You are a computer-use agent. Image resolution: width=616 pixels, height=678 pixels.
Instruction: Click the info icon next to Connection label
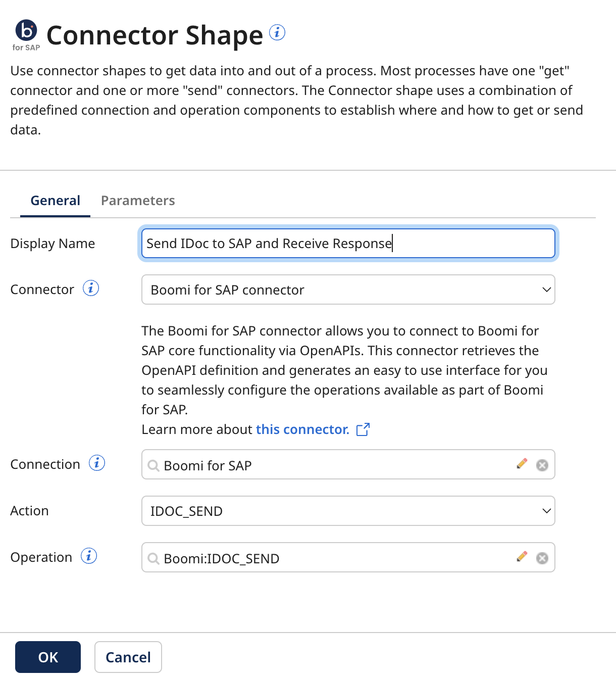pyautogui.click(x=97, y=463)
